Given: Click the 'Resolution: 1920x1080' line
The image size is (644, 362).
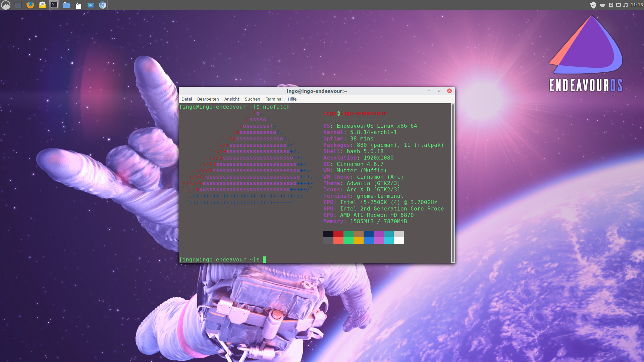Looking at the screenshot, I should click(x=359, y=158).
